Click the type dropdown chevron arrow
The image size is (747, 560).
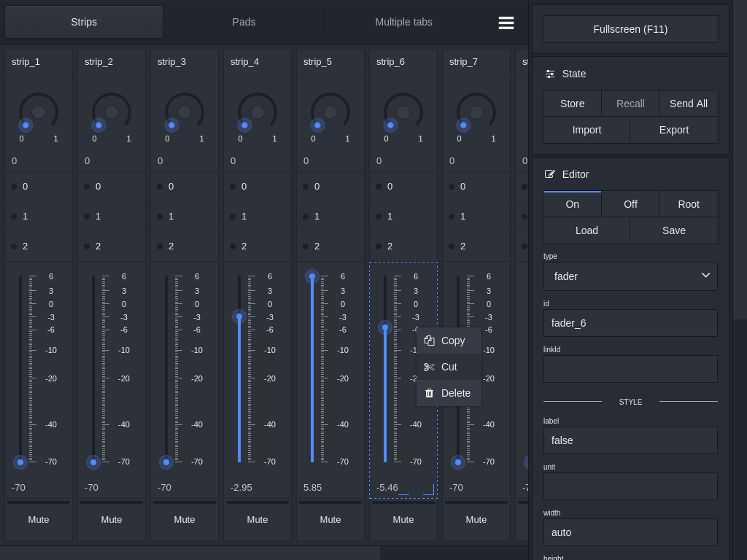705,276
